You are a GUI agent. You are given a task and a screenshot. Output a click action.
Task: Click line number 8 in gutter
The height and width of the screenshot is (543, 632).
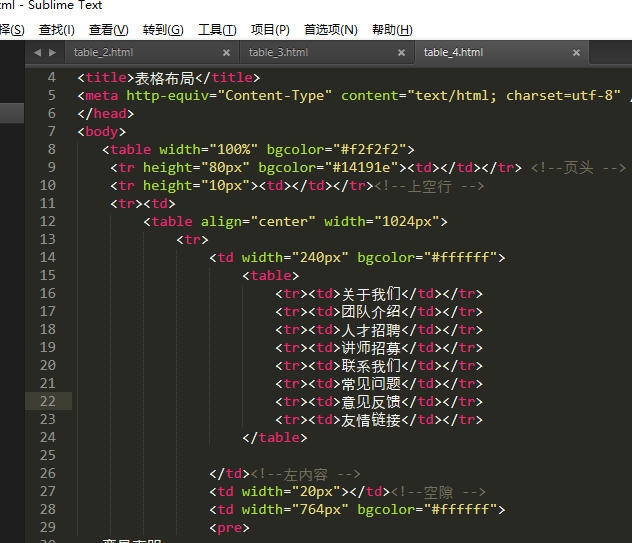[x=52, y=149]
